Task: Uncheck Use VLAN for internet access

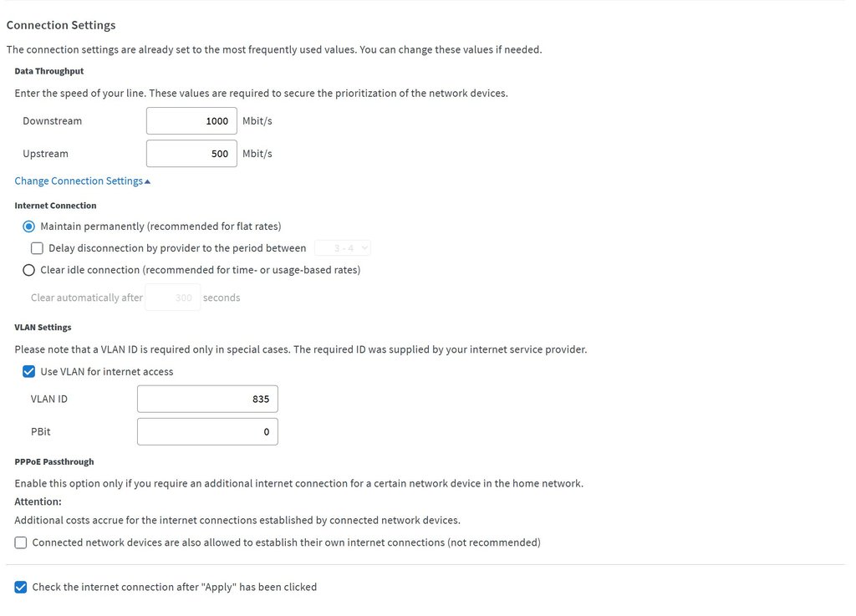Action: click(x=29, y=372)
